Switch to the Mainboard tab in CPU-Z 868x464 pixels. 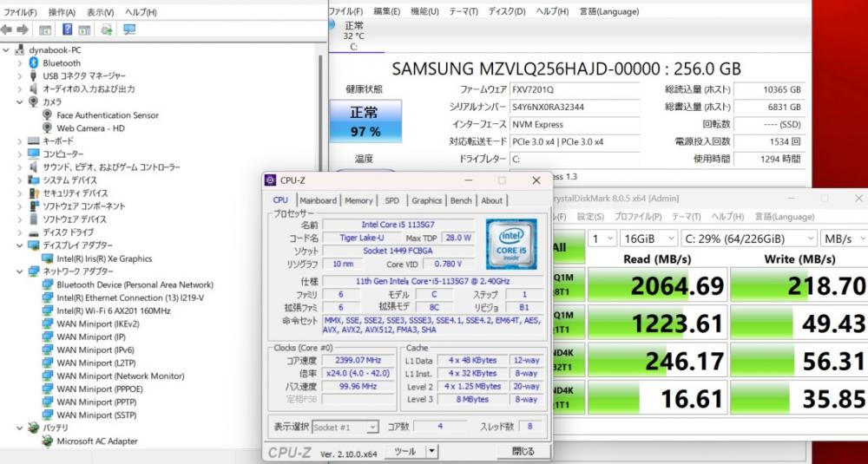pyautogui.click(x=318, y=200)
